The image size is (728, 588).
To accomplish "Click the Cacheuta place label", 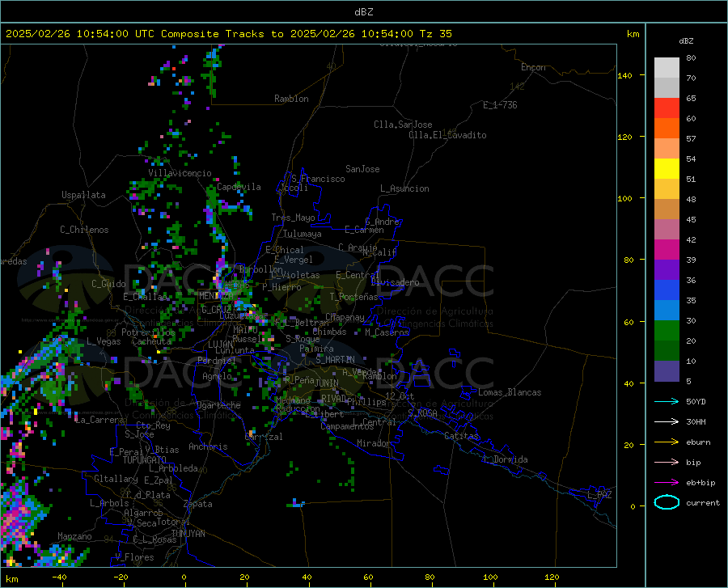I will pyautogui.click(x=151, y=341).
